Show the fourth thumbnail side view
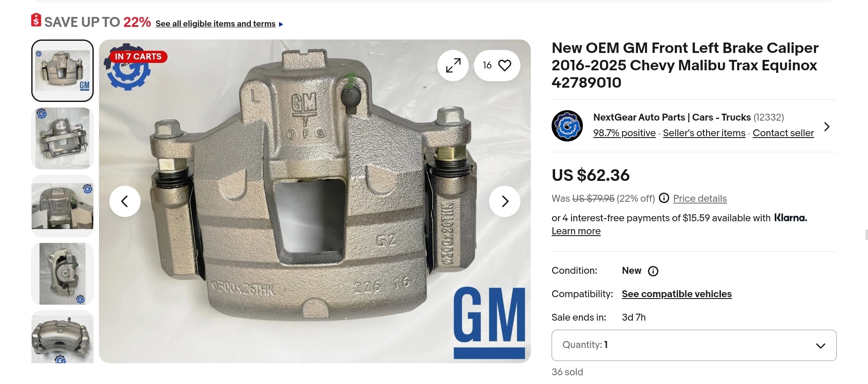868x384 pixels. [62, 274]
